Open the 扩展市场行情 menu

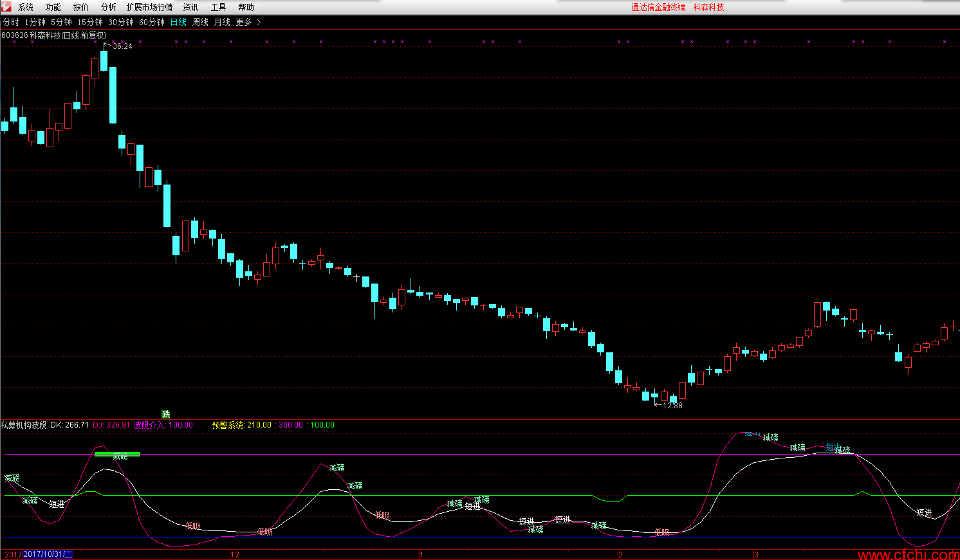[149, 7]
